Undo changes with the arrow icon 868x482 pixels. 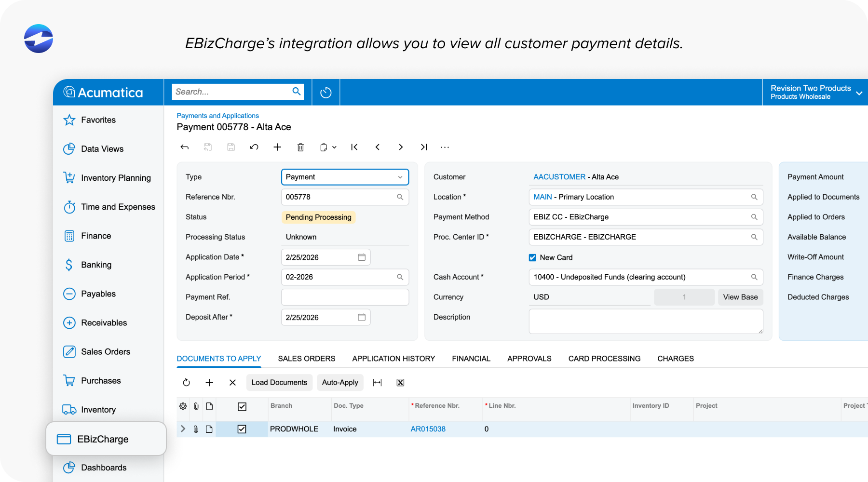pyautogui.click(x=254, y=147)
